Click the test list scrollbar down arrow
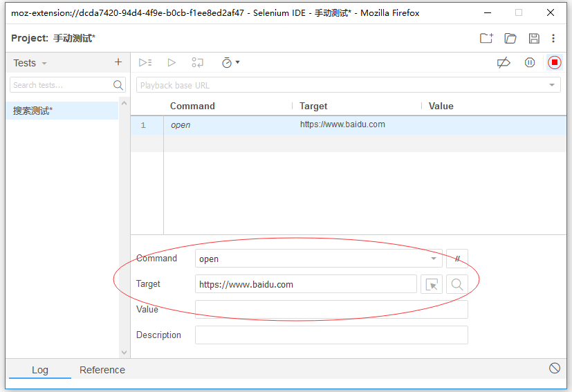Image resolution: width=572 pixels, height=392 pixels. tap(124, 353)
